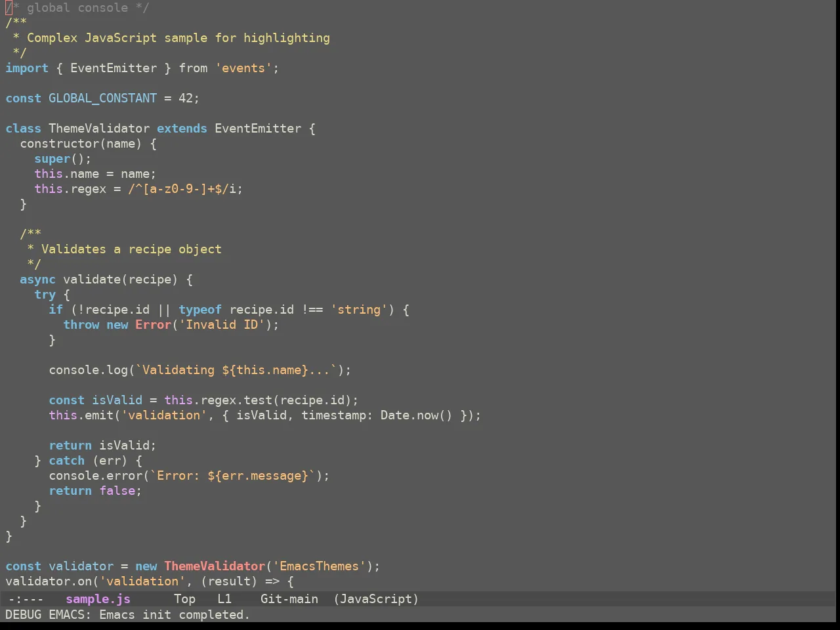Click 'console.error' call
This screenshot has height=630, width=840.
96,476
